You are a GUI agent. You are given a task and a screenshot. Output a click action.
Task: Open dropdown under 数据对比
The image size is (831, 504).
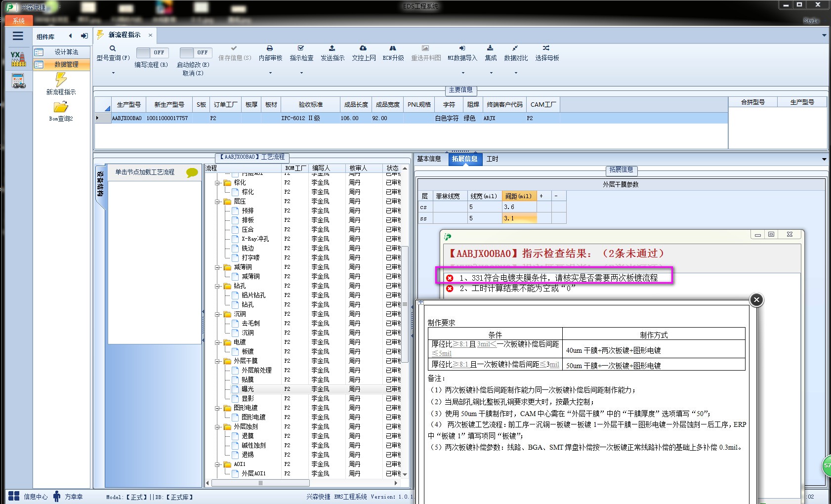[516, 73]
